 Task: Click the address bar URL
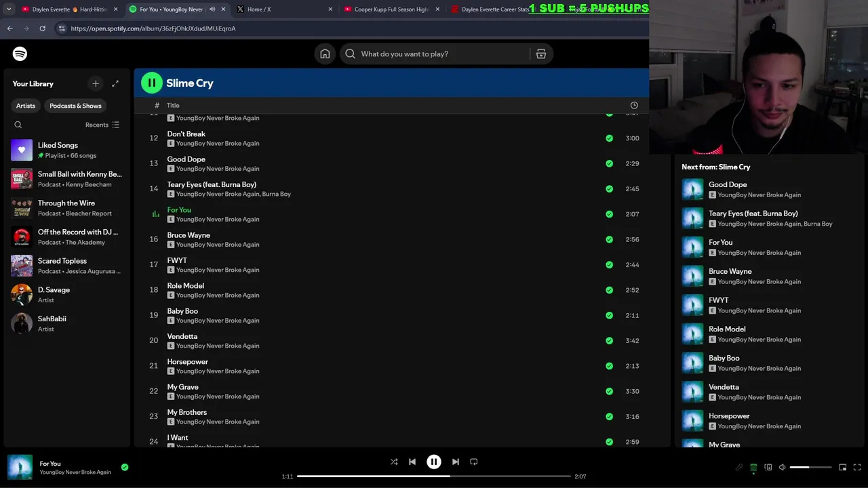(153, 28)
